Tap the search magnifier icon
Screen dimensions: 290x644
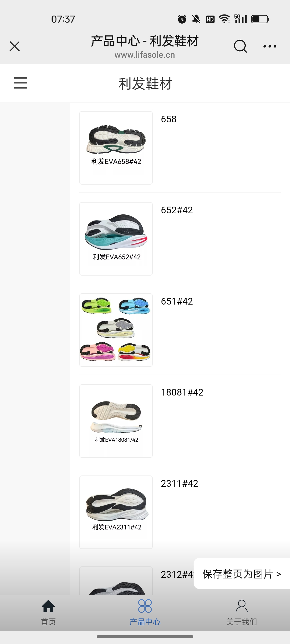pos(240,46)
